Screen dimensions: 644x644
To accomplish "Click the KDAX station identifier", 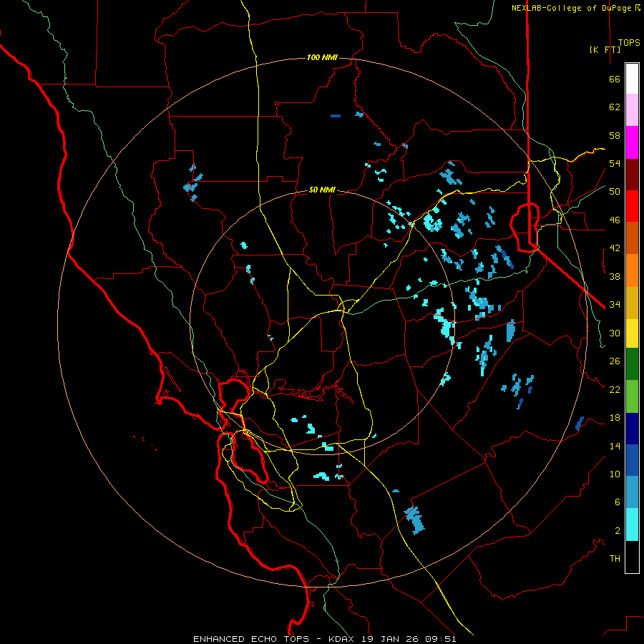I will click(343, 639).
